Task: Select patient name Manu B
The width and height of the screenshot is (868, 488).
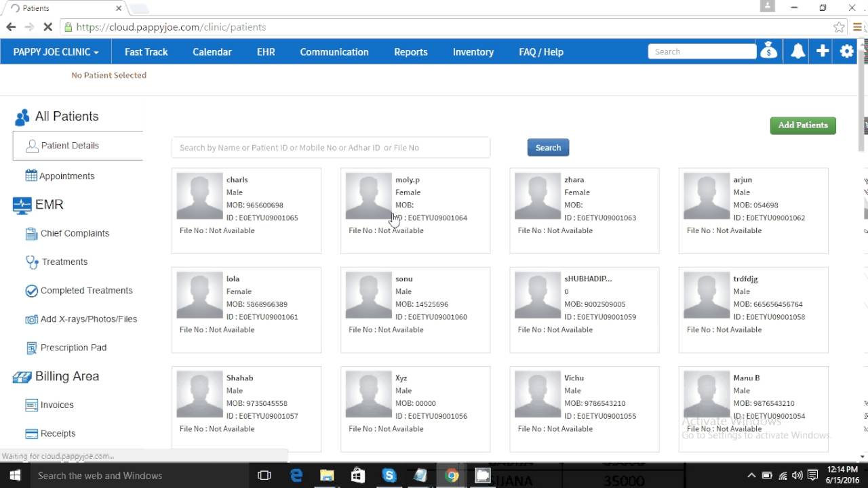Action: [747, 378]
